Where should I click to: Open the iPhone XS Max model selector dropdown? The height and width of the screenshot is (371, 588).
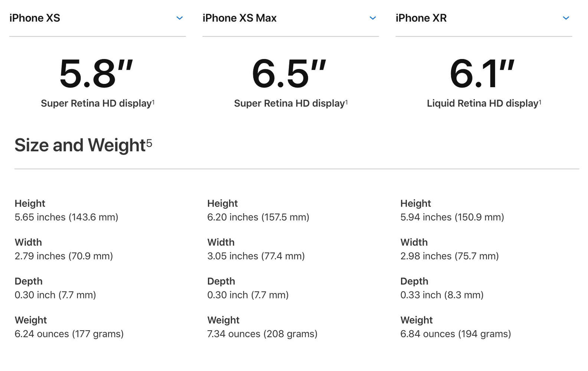373,17
